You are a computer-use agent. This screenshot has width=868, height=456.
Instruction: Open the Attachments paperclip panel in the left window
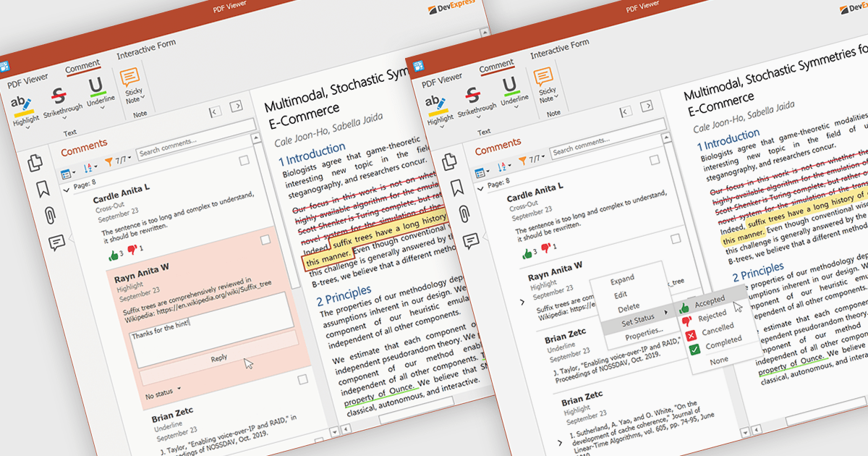pos(50,215)
